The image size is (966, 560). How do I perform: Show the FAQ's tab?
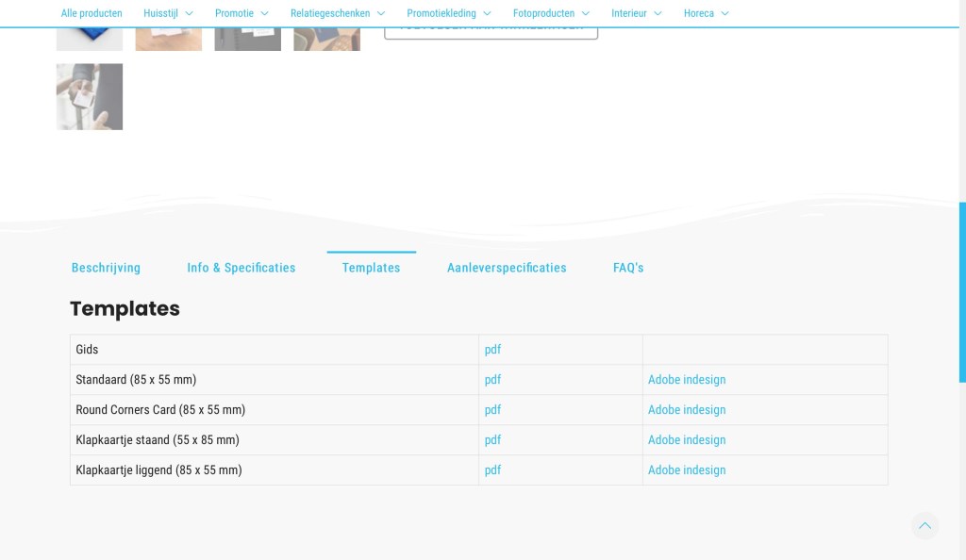[x=628, y=268]
